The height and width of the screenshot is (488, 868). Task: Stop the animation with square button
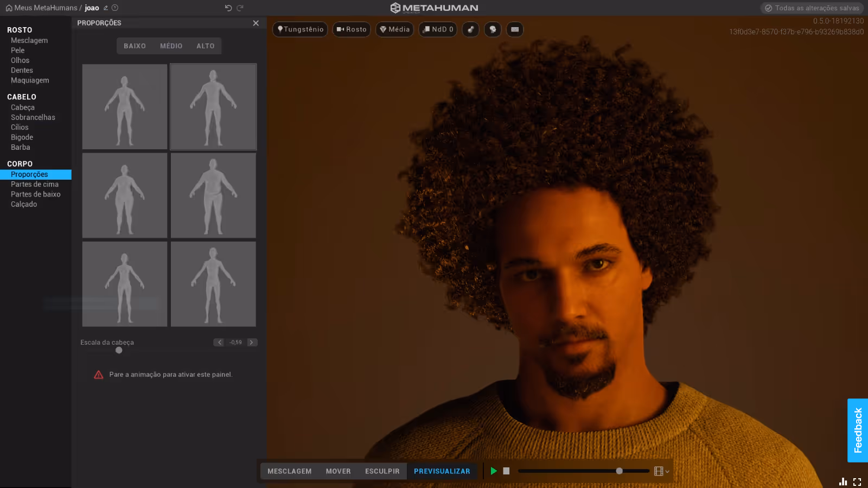pyautogui.click(x=506, y=471)
